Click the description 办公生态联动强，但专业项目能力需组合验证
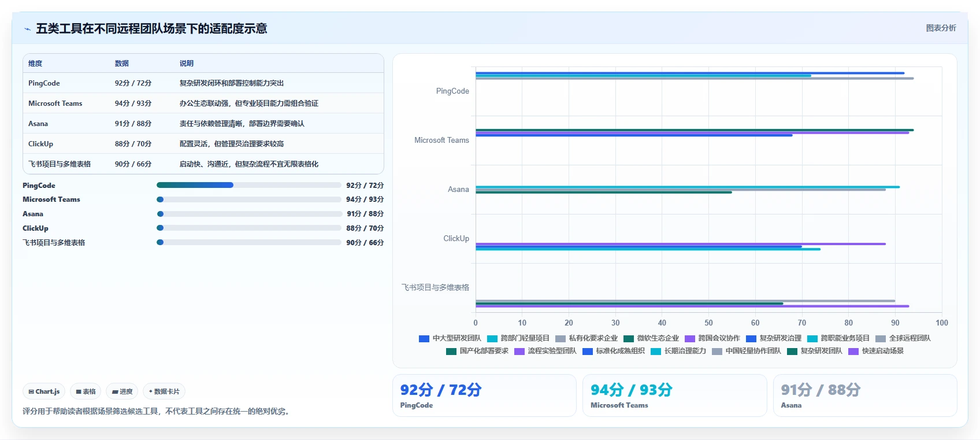Screen dimensions: 980x440 tap(249, 103)
